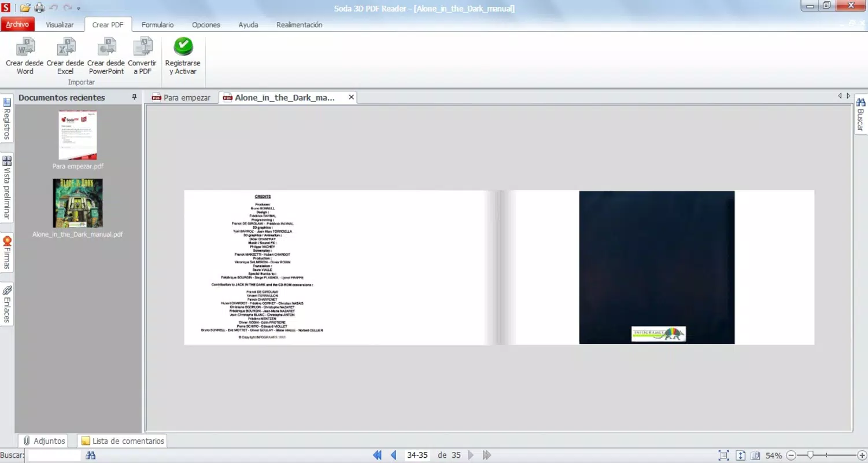Open the Enlaces side panel tab
868x463 pixels.
[x=7, y=304]
